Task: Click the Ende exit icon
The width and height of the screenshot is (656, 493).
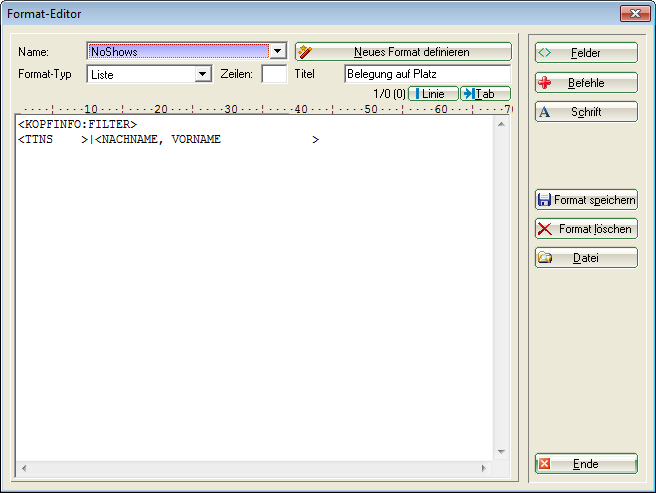Action: (545, 464)
